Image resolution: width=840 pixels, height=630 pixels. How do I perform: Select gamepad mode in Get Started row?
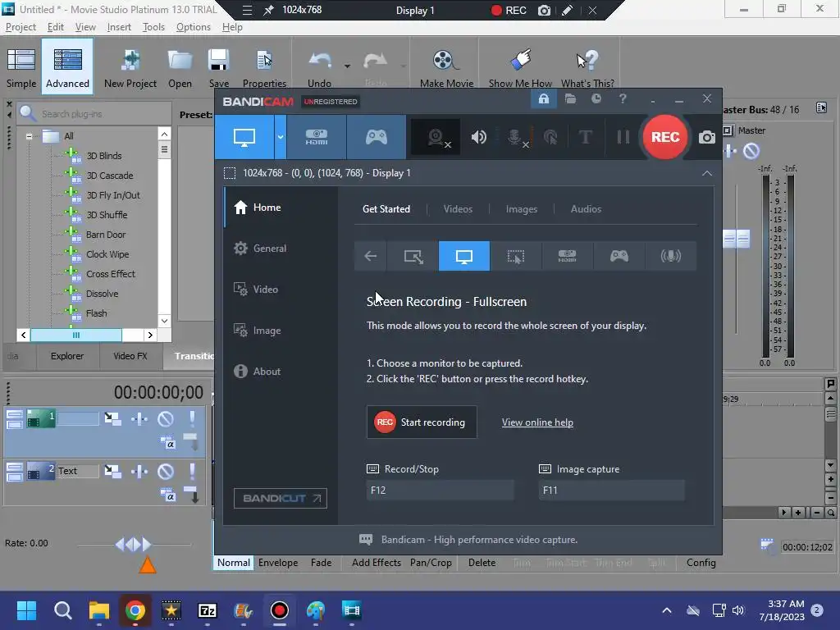(619, 256)
